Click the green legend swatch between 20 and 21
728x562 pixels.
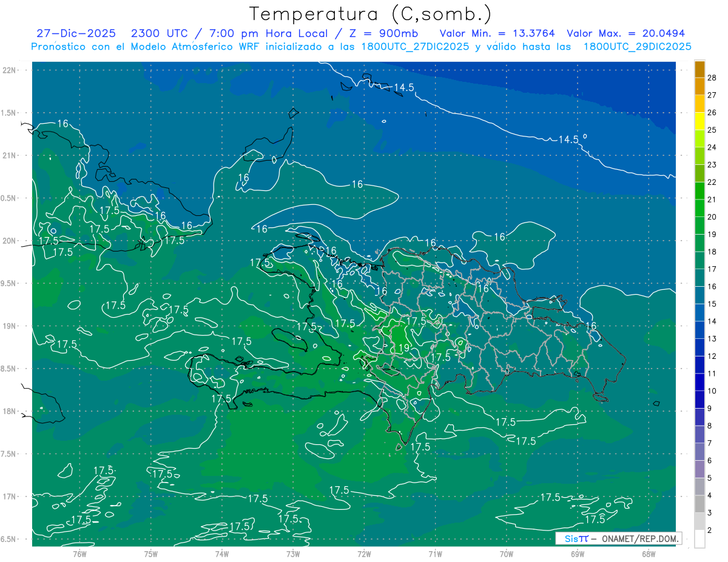click(x=699, y=209)
